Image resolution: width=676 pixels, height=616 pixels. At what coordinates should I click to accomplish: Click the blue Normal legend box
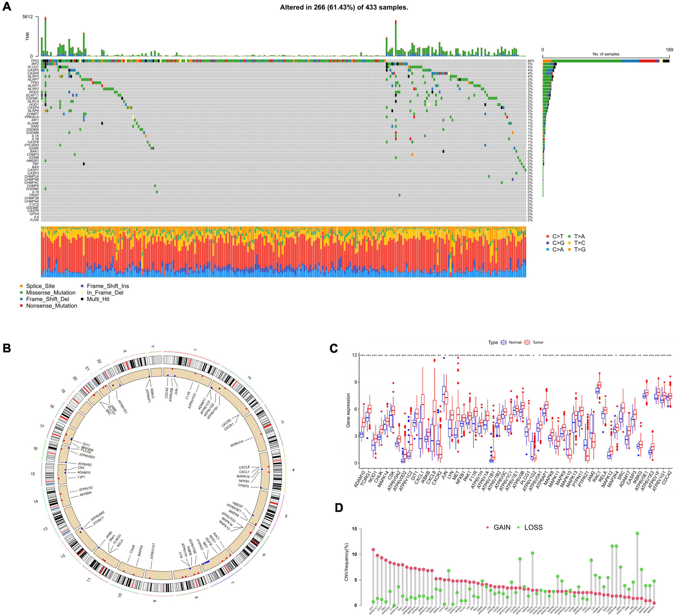click(x=504, y=343)
